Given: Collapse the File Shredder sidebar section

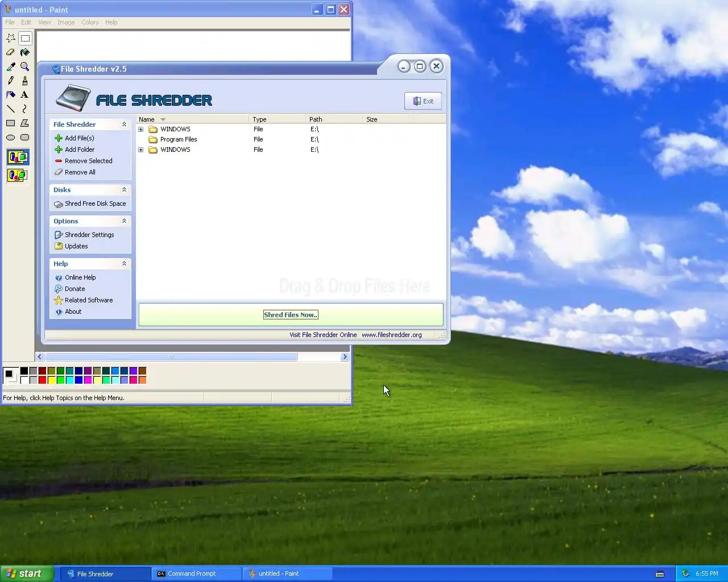Looking at the screenshot, I should coord(124,124).
